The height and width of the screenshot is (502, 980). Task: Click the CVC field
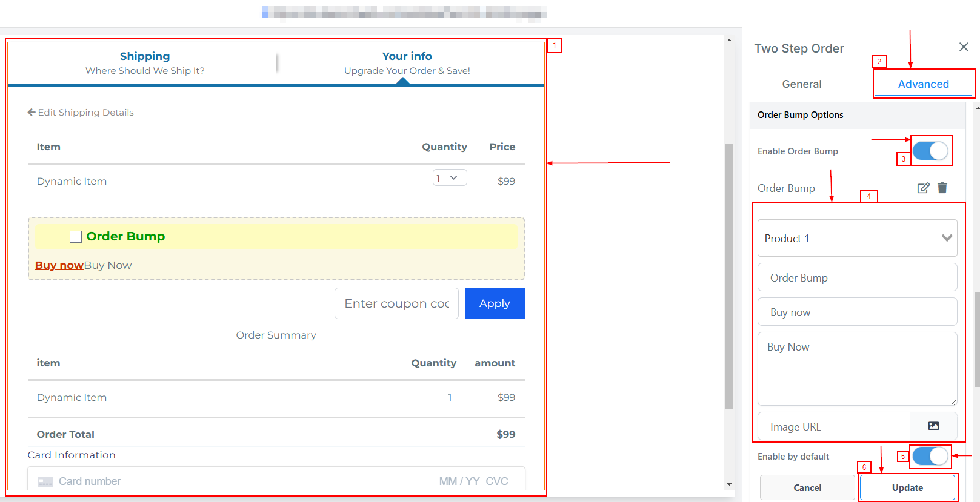point(497,481)
